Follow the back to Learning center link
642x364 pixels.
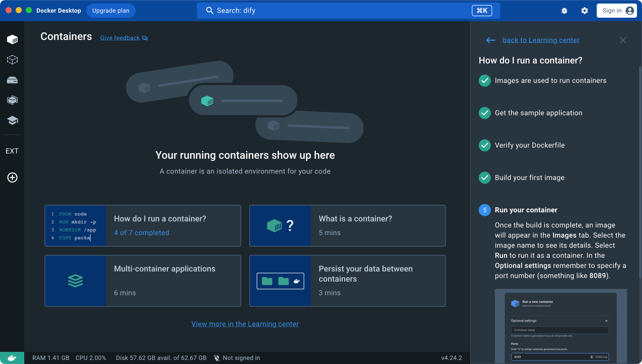coord(541,40)
